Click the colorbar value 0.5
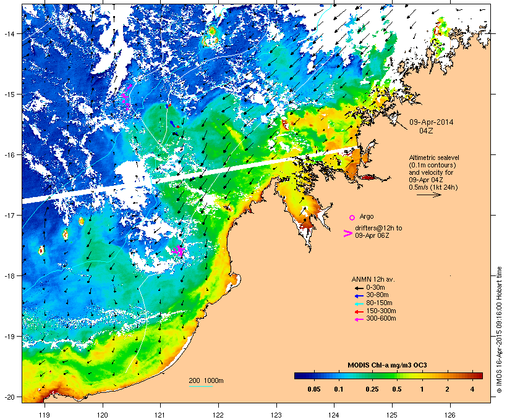 tap(397, 389)
